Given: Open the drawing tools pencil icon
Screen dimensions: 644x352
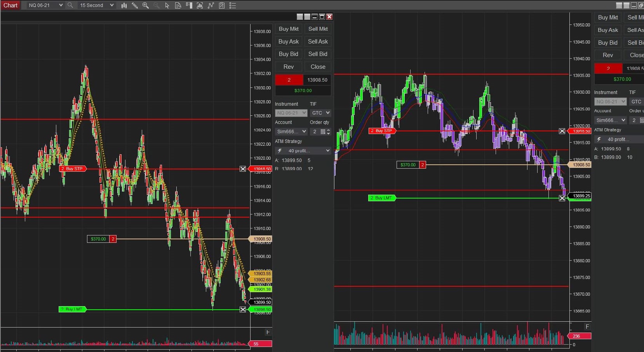Looking at the screenshot, I should 135,5.
